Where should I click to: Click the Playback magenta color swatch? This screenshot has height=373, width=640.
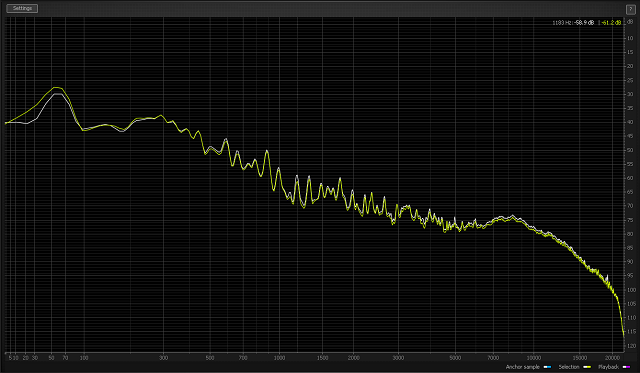[x=626, y=367]
